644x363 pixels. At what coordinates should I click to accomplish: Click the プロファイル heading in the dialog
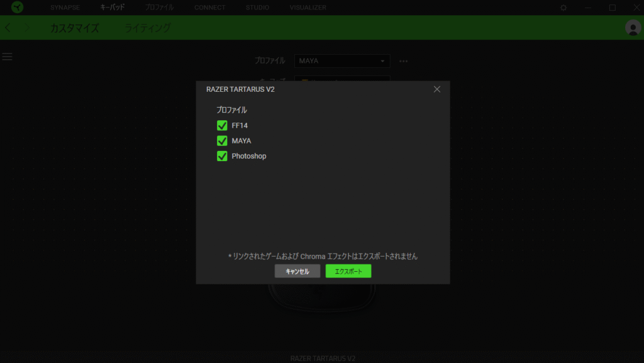231,110
